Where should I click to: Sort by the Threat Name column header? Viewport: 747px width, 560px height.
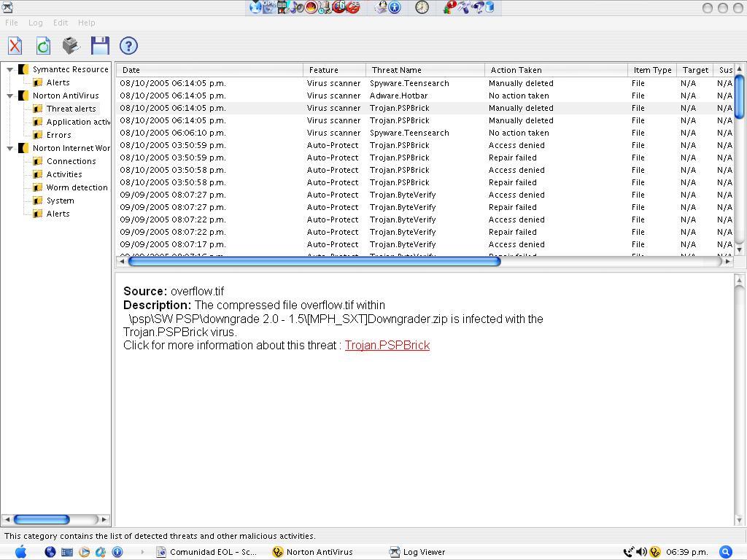click(x=425, y=70)
